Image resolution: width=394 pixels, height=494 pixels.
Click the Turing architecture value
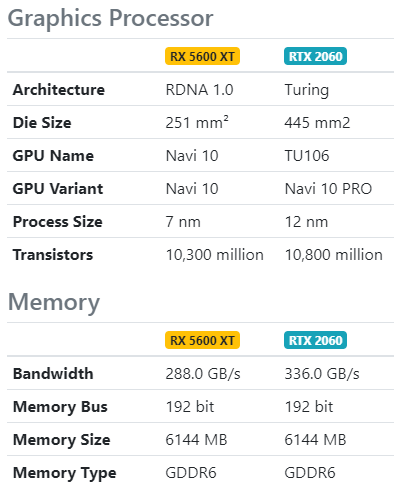coord(307,90)
